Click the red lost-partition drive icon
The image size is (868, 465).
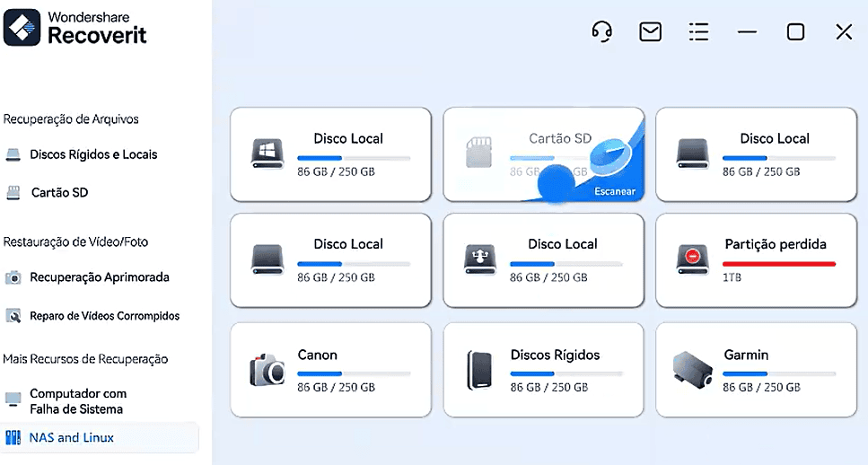pyautogui.click(x=693, y=259)
